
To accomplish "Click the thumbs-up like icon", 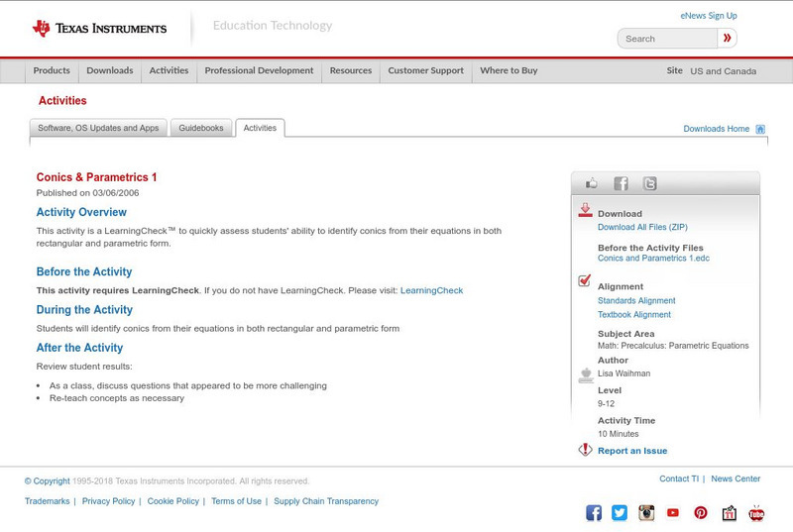I will coord(591,183).
